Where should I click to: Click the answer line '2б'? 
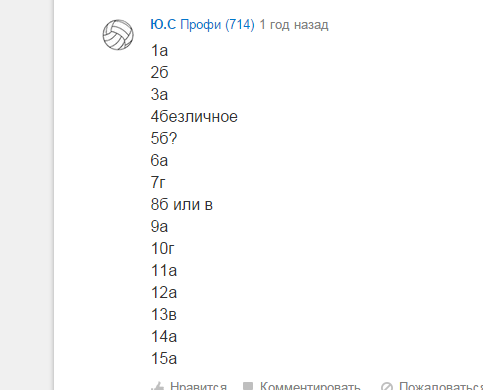pyautogui.click(x=159, y=73)
